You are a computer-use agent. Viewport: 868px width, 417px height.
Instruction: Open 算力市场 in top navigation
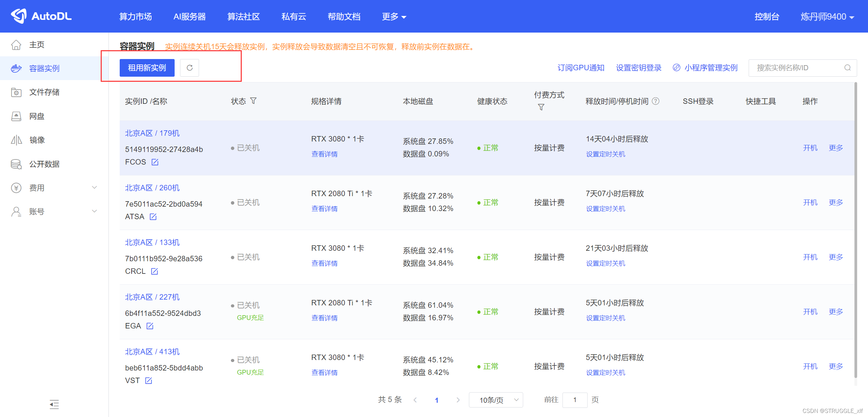(x=135, y=17)
